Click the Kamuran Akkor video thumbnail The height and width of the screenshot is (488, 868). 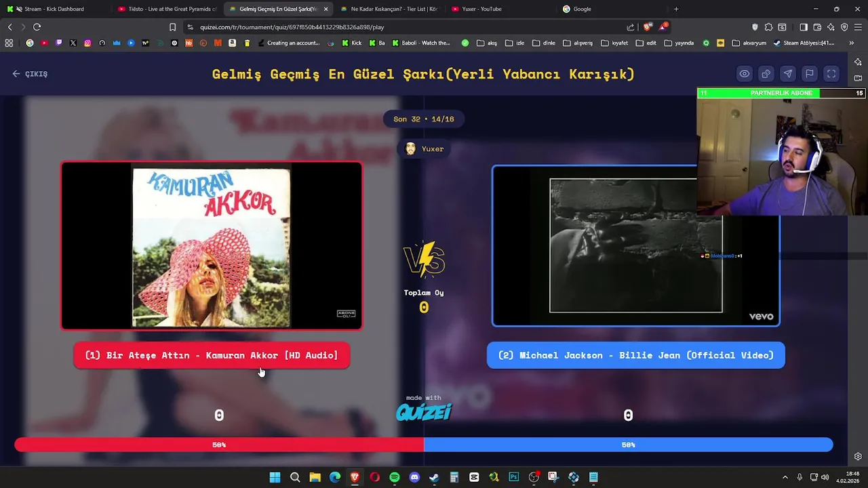212,245
